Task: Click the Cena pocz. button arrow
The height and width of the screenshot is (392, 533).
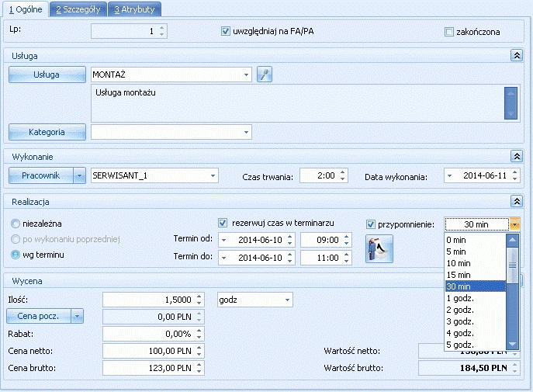Action: coord(77,316)
